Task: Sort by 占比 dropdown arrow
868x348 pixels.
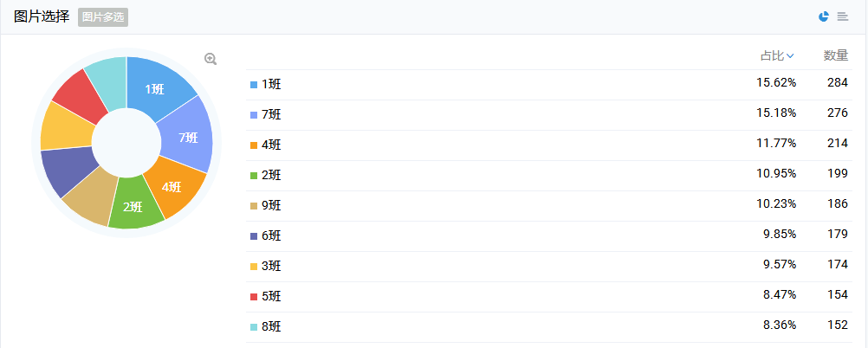Action: (791, 56)
